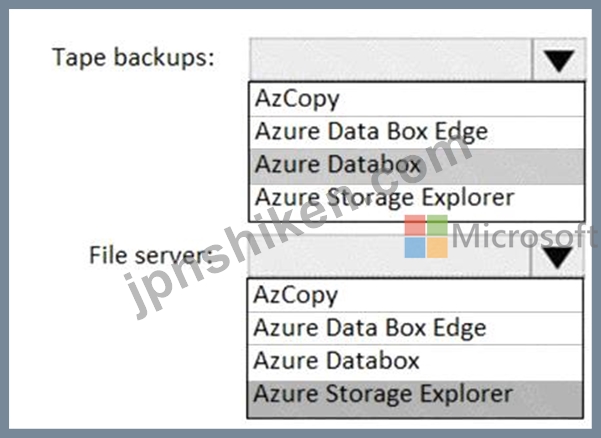Click the yellow square of Microsoft logo

coord(437,248)
